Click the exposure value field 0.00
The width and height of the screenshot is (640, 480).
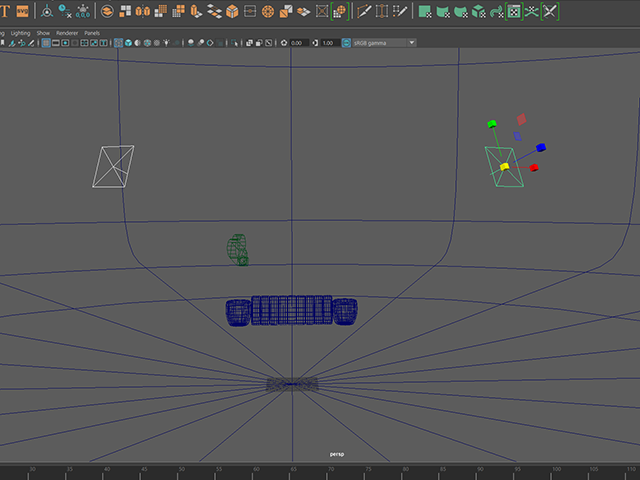[299, 43]
